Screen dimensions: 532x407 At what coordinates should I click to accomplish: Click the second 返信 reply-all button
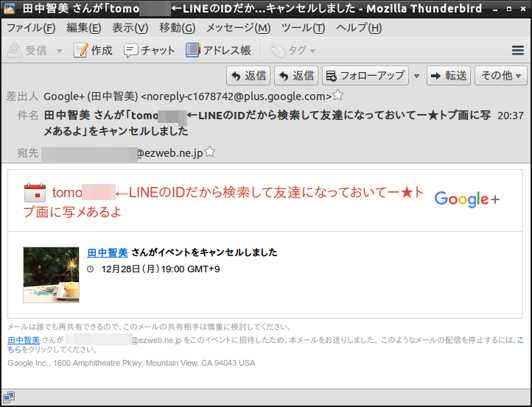point(296,76)
